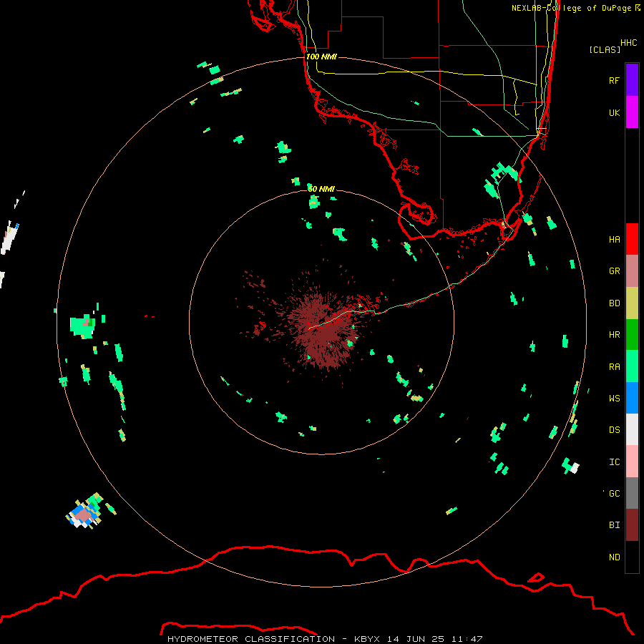Image resolution: width=644 pixels, height=644 pixels.
Task: Pick the RA bright green legend swatch
Action: [632, 366]
